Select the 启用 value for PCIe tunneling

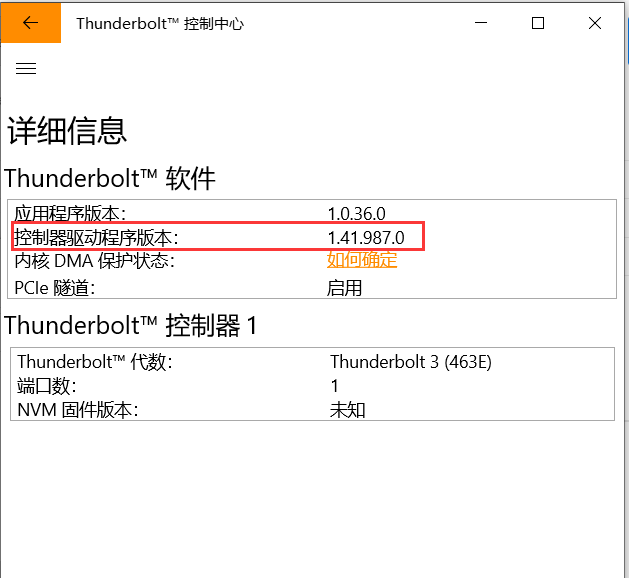tap(344, 288)
